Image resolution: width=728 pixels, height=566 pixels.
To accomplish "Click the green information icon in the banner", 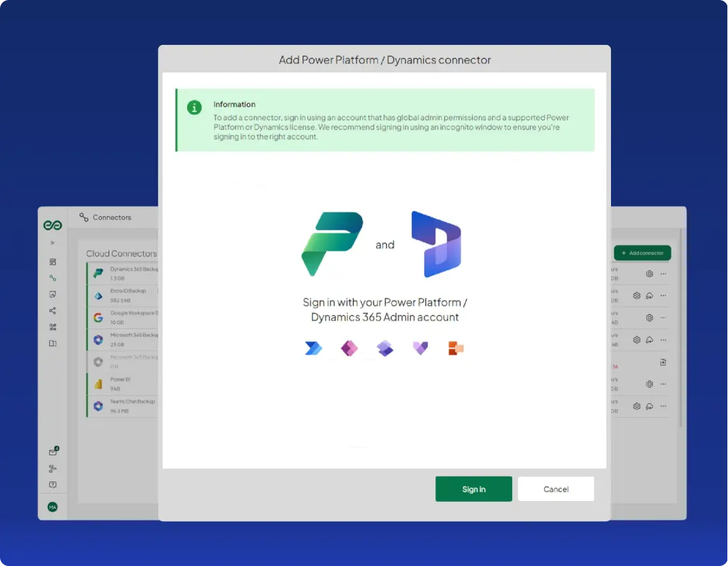I will [194, 107].
